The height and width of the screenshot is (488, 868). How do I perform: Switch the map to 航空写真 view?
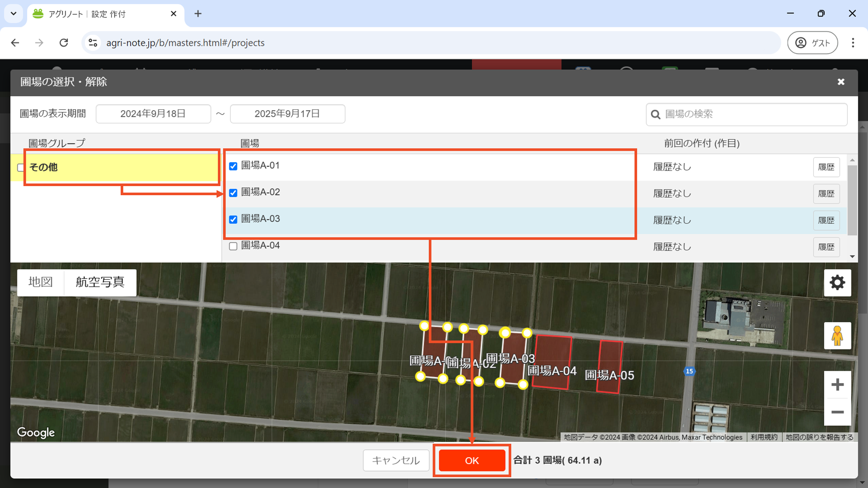100,282
